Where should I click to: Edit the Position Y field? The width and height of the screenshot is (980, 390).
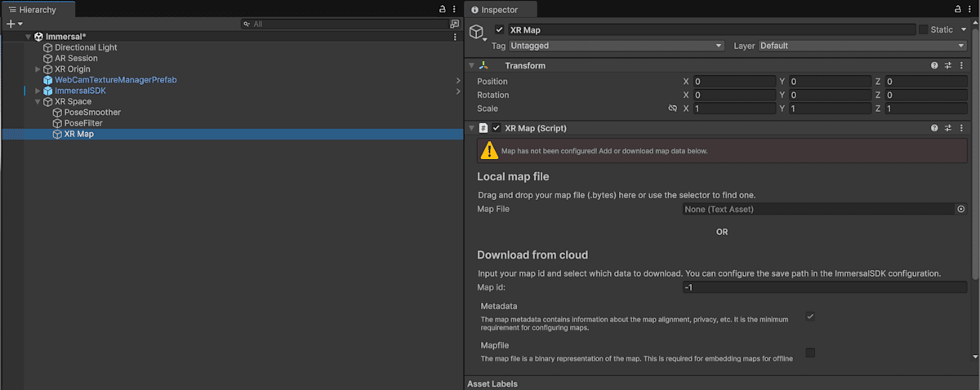[x=831, y=82]
